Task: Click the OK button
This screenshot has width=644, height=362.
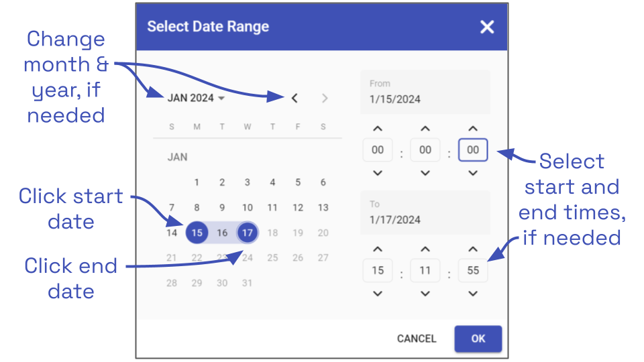Action: [x=478, y=339]
